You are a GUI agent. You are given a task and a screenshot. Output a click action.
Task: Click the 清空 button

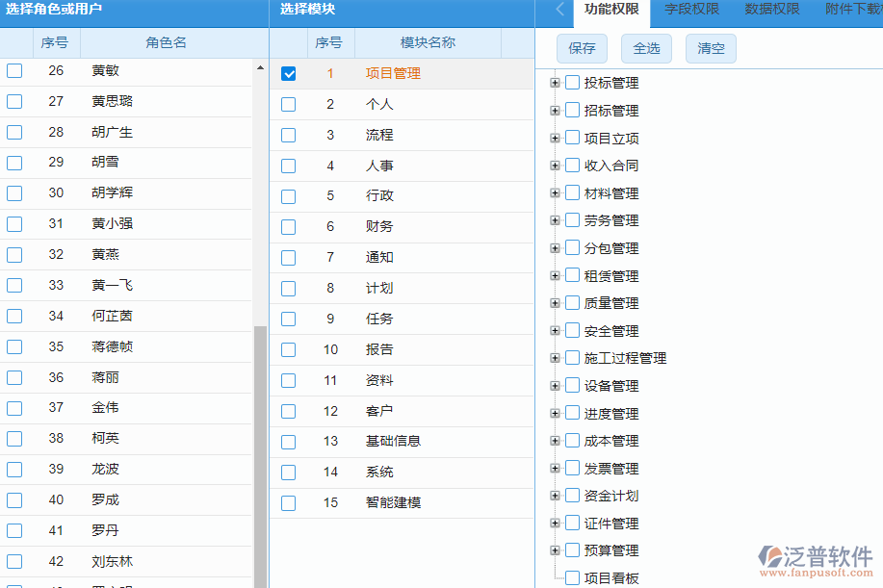coord(711,48)
